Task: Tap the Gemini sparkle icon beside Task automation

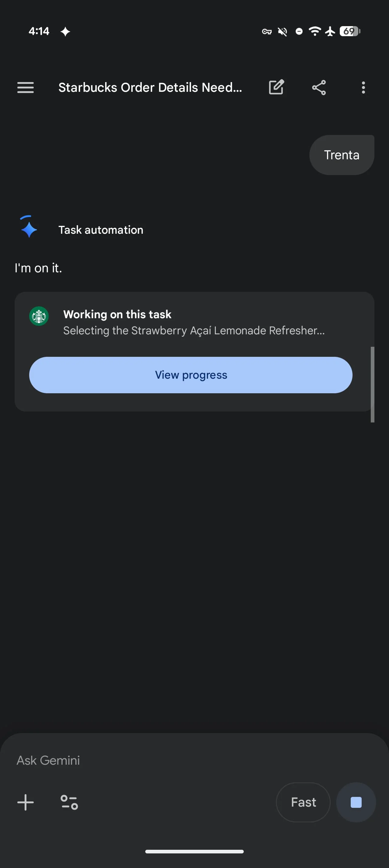Action: point(29,229)
